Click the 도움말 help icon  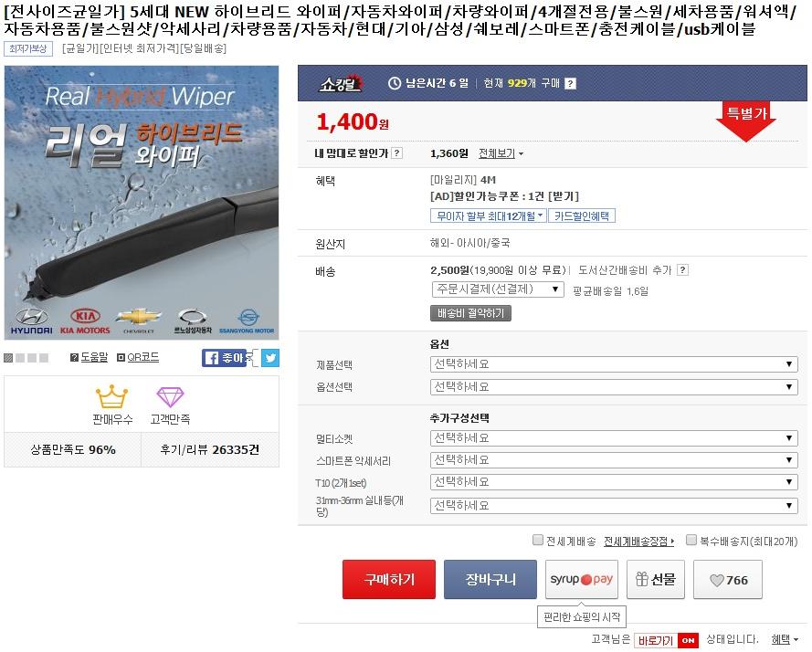tap(74, 357)
